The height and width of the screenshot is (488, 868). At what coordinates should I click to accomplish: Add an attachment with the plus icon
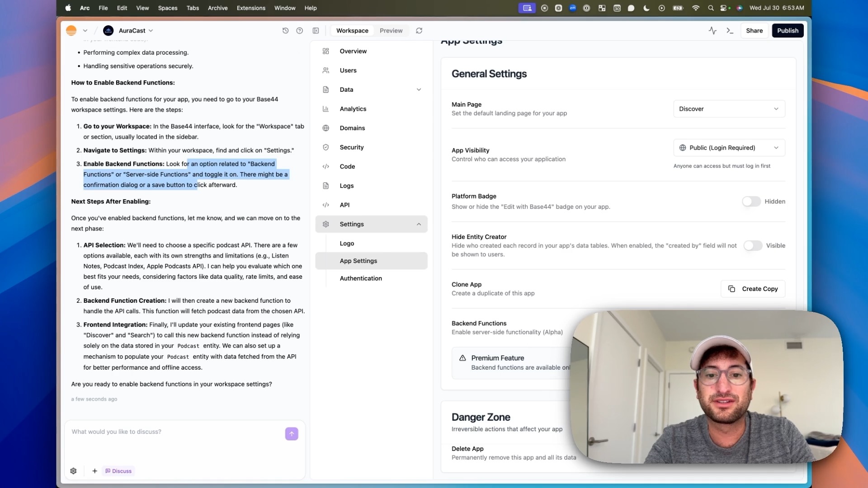[x=94, y=471]
